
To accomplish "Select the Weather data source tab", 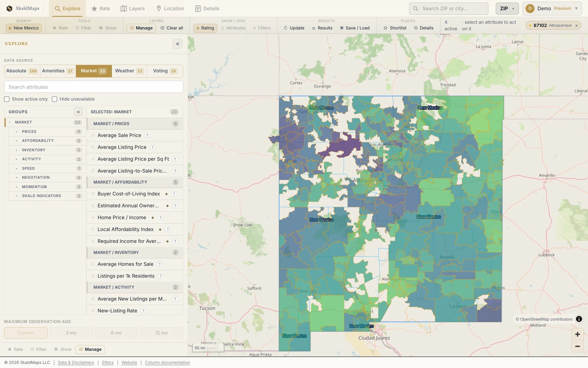I will click(x=129, y=71).
